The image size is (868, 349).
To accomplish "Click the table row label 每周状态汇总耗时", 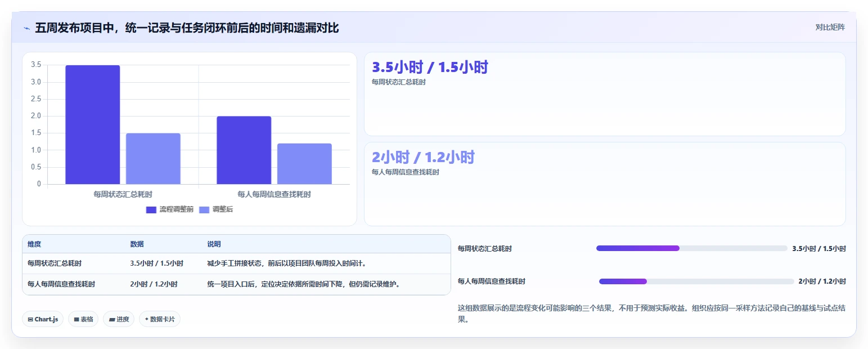I will tap(55, 263).
